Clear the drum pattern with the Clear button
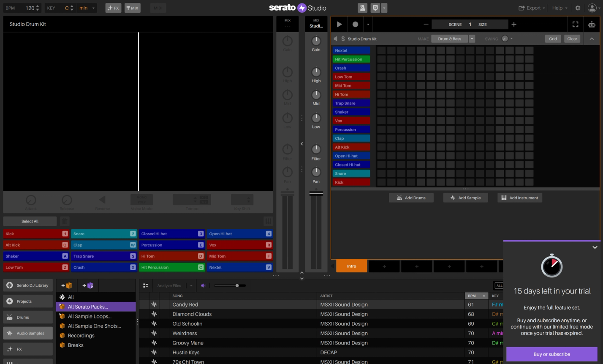Screen dimensions: 603x364 click(572, 38)
